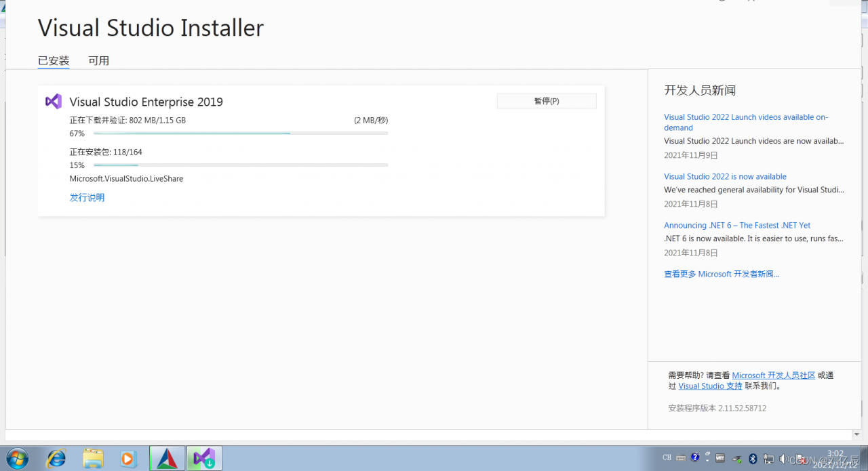Switch to the 可用 tab

tap(99, 60)
